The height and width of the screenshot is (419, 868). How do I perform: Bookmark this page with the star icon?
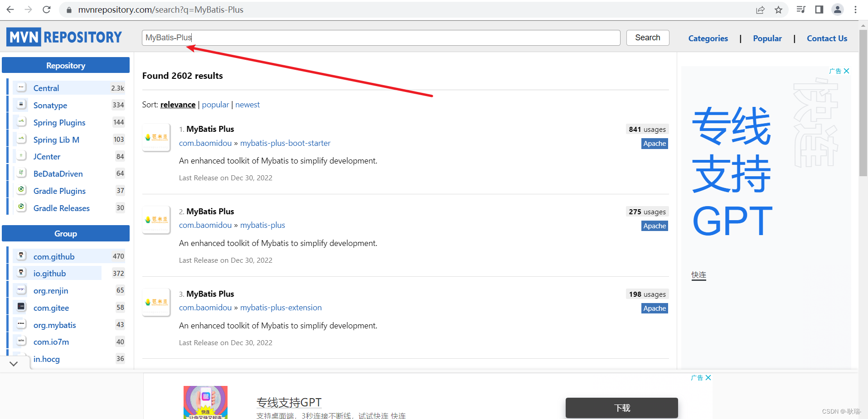coord(778,10)
